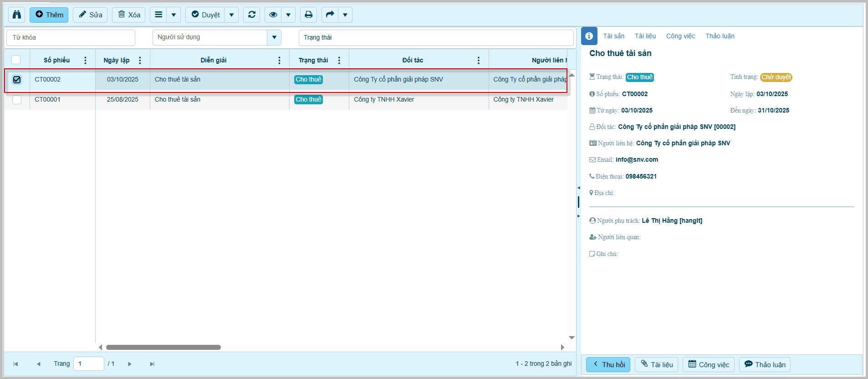Expand the Người sử dụng dropdown
This screenshot has height=379, width=868.
(274, 37)
